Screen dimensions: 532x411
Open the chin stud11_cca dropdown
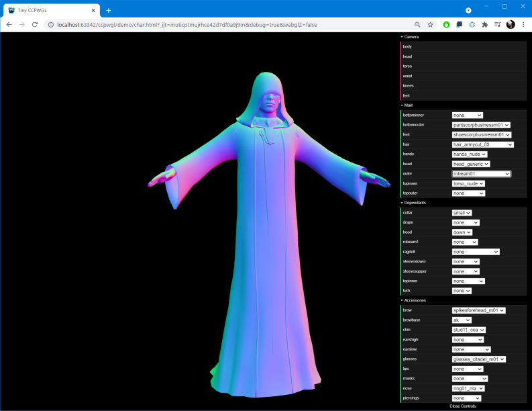468,330
